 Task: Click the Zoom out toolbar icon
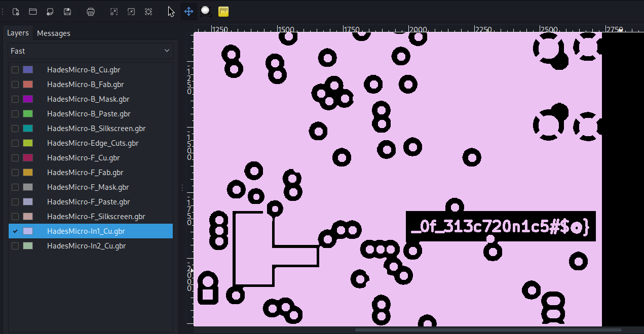(x=131, y=12)
